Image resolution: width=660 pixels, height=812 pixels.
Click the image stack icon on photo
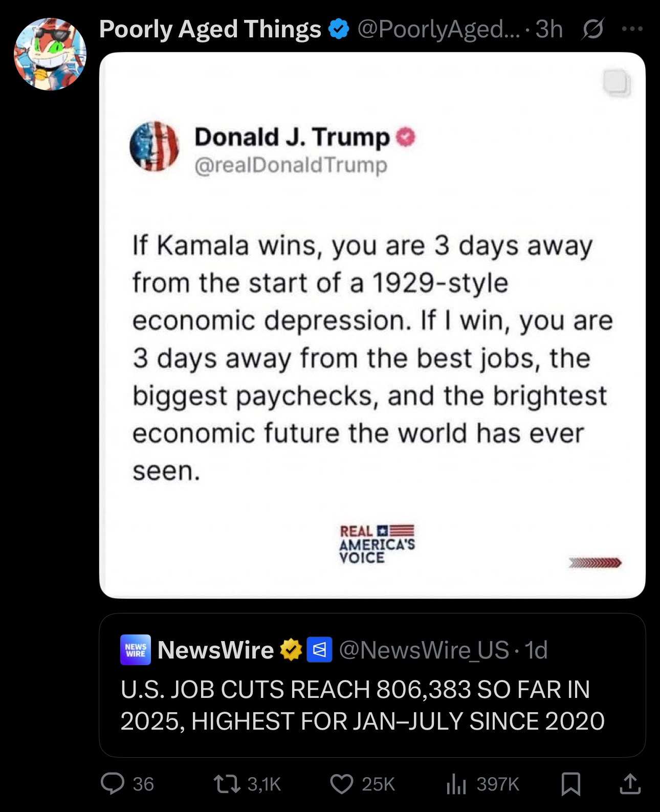click(x=615, y=82)
